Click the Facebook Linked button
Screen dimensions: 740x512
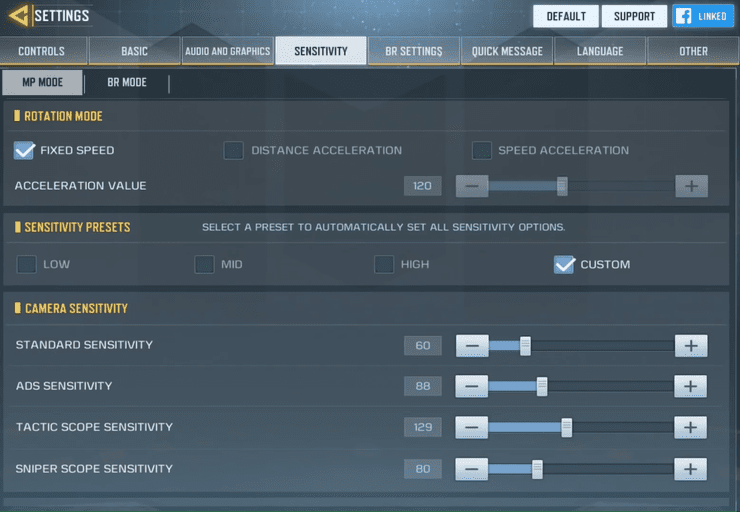tap(703, 16)
